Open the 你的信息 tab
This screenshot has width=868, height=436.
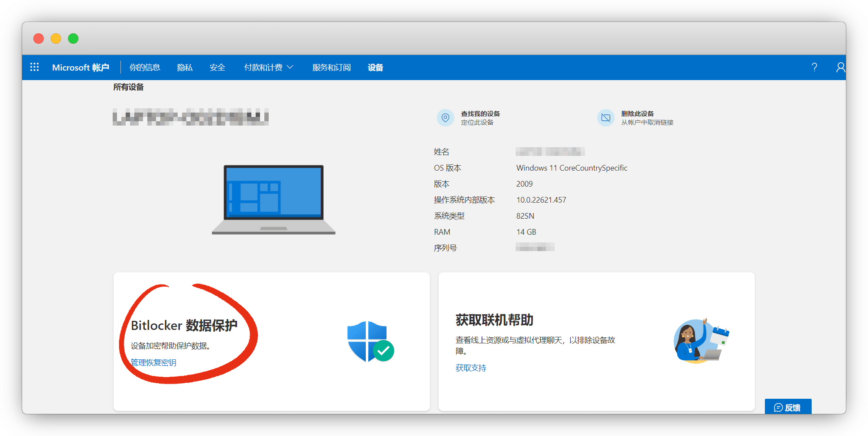point(145,68)
